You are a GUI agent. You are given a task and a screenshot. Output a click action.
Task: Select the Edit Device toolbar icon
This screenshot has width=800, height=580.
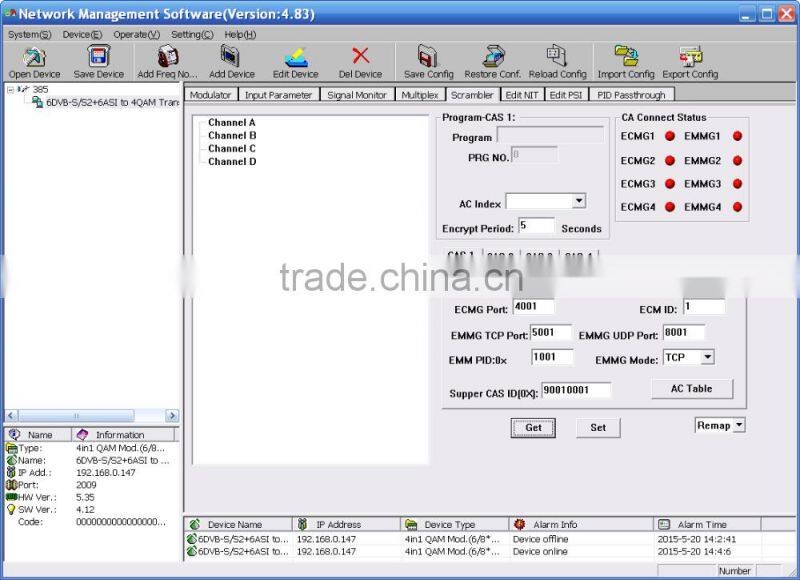pyautogui.click(x=295, y=57)
